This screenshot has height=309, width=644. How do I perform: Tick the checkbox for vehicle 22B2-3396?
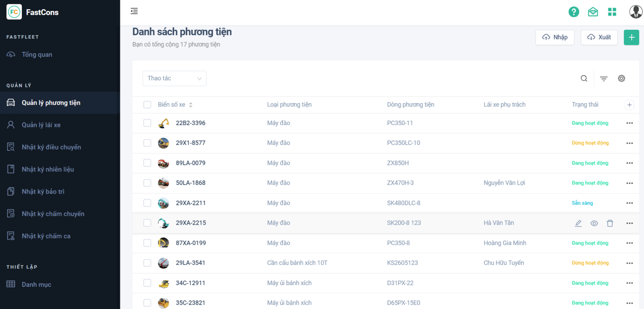tap(147, 123)
